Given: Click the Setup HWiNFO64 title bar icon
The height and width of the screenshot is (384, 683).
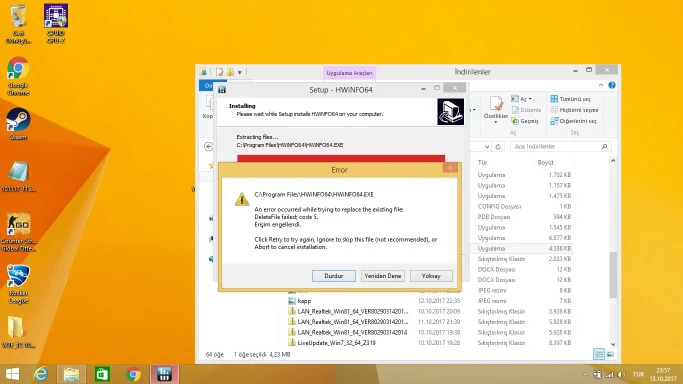Looking at the screenshot, I should pyautogui.click(x=222, y=90).
